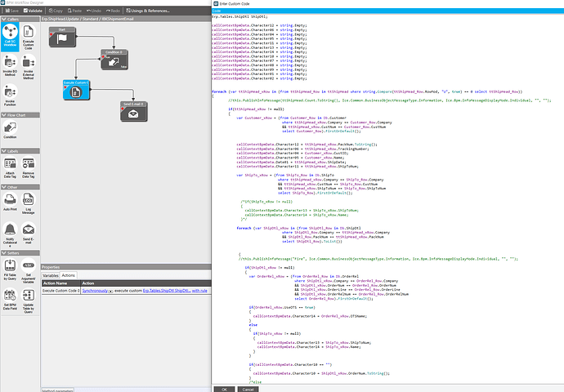Click Redo in the toolbar
The image size is (564, 392).
pos(113,11)
